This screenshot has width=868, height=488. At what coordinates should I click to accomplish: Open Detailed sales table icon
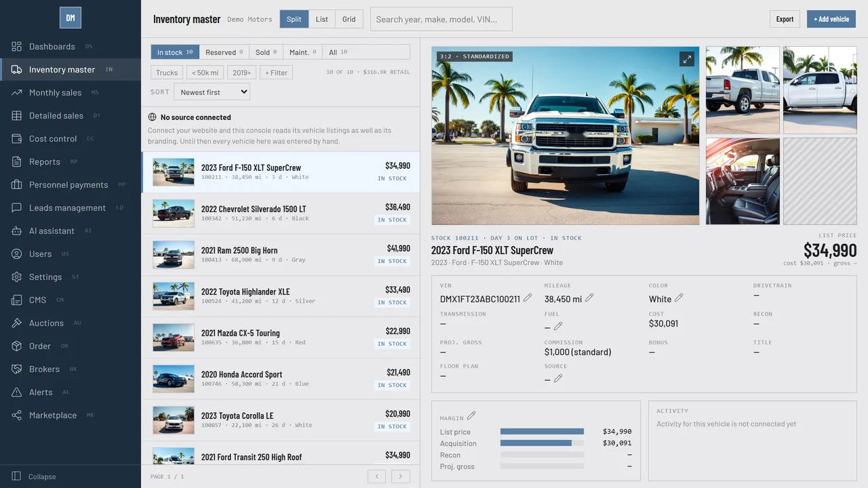16,116
